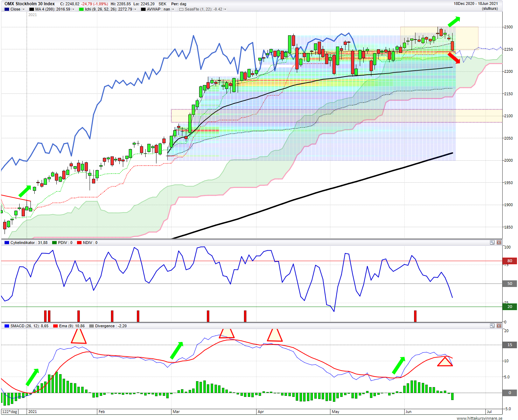Click gray Divergence legend swatch

91,326
